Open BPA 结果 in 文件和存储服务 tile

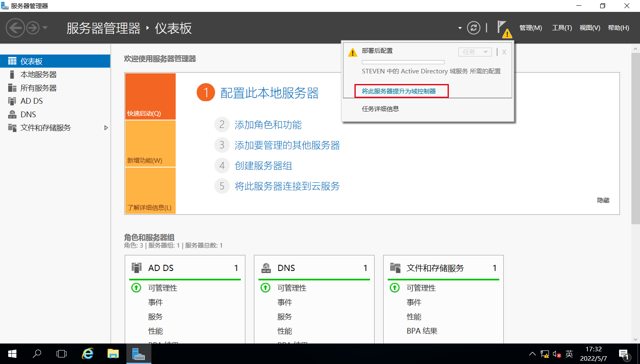[422, 331]
